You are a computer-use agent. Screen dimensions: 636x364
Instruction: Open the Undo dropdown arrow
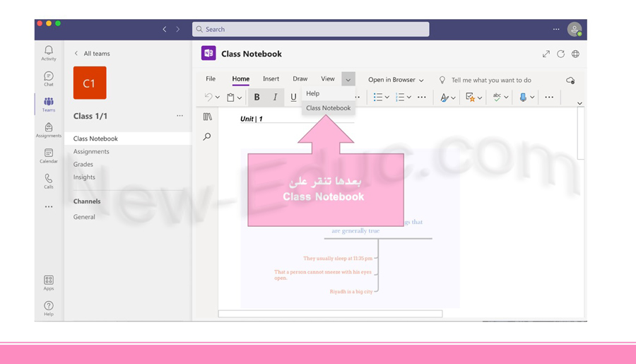click(218, 98)
